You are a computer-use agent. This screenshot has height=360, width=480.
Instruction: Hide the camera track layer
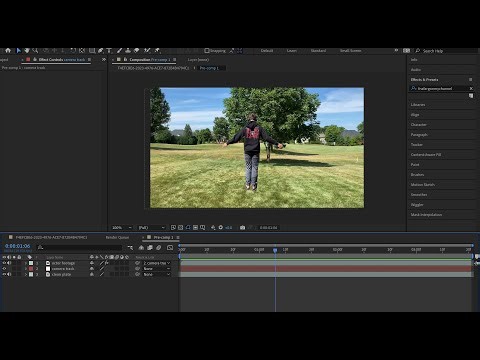tap(4, 269)
